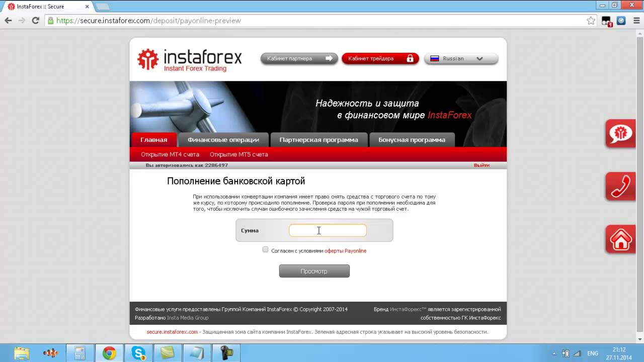Open the Главная tab
This screenshot has width=644, height=362.
[x=153, y=140]
